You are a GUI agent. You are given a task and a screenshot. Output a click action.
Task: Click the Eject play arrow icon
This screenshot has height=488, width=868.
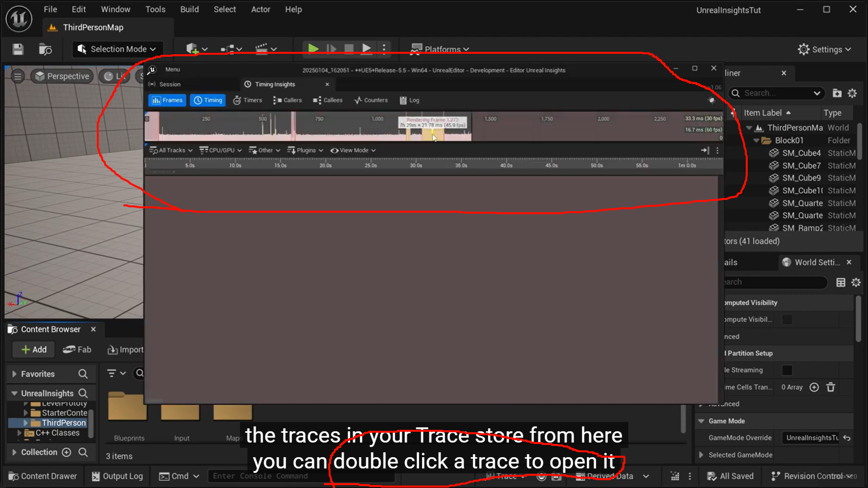366,48
